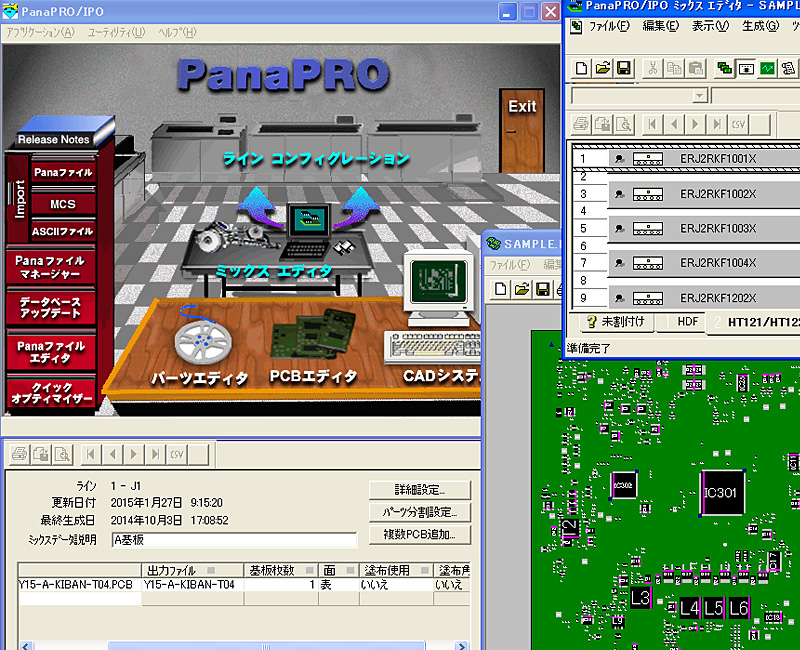Screen dimensions: 800x650
Task: Click Print icon in lower left toolbar
Action: (x=19, y=454)
